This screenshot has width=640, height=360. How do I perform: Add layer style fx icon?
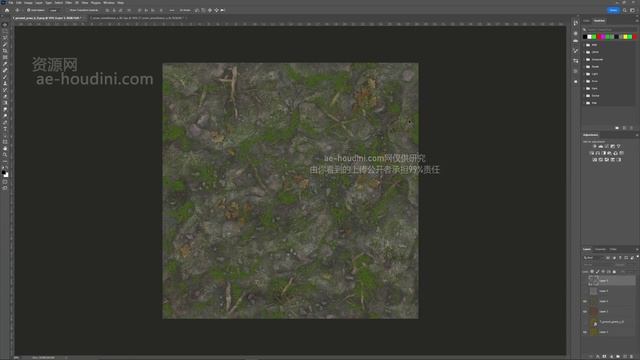click(x=598, y=356)
